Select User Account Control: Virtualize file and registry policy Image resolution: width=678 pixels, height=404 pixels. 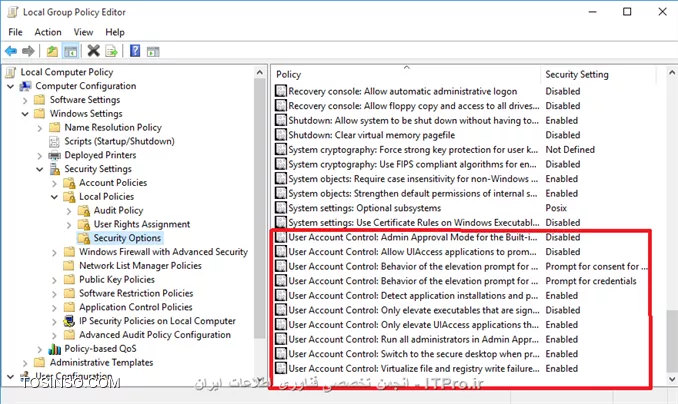coord(414,369)
